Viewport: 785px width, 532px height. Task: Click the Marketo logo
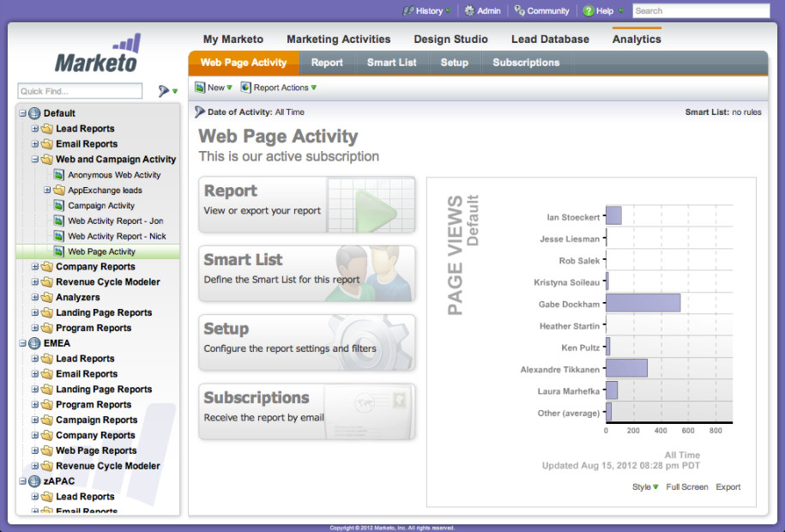tap(98, 56)
